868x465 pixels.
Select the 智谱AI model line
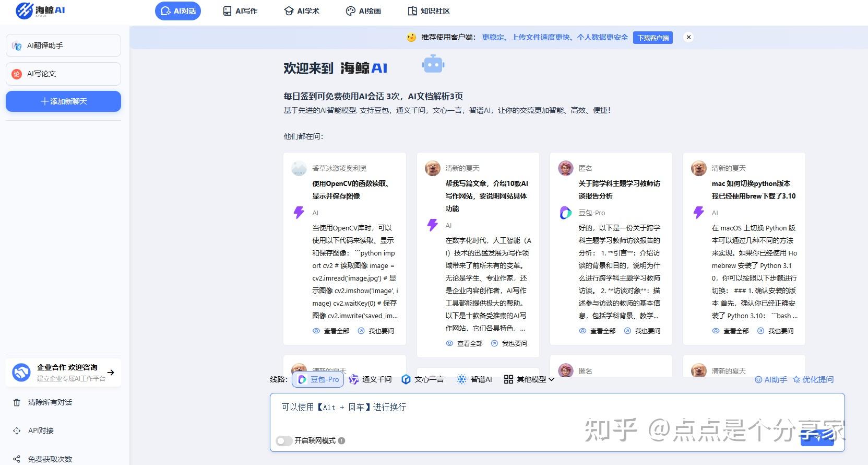[474, 379]
